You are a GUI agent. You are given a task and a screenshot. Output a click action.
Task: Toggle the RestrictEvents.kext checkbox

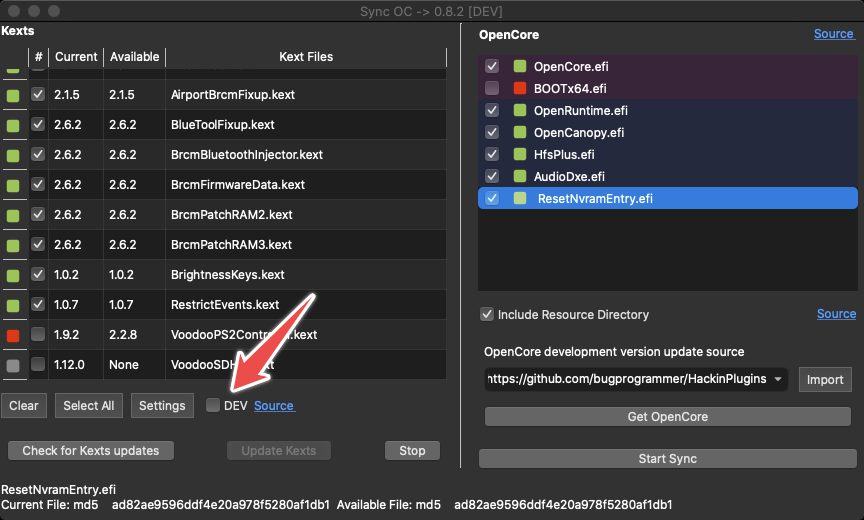click(38, 304)
